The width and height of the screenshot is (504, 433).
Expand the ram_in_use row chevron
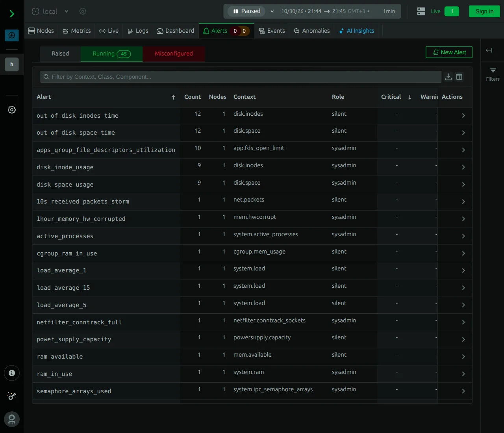[463, 374]
